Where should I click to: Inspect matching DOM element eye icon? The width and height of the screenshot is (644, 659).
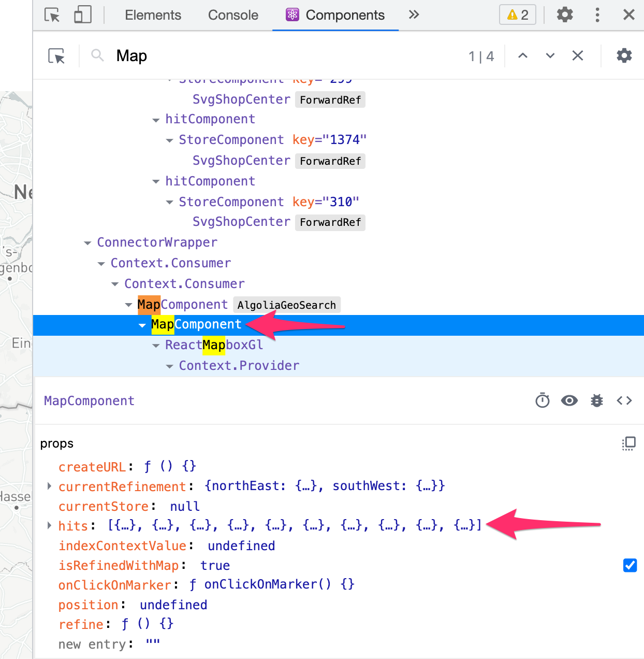coord(569,400)
